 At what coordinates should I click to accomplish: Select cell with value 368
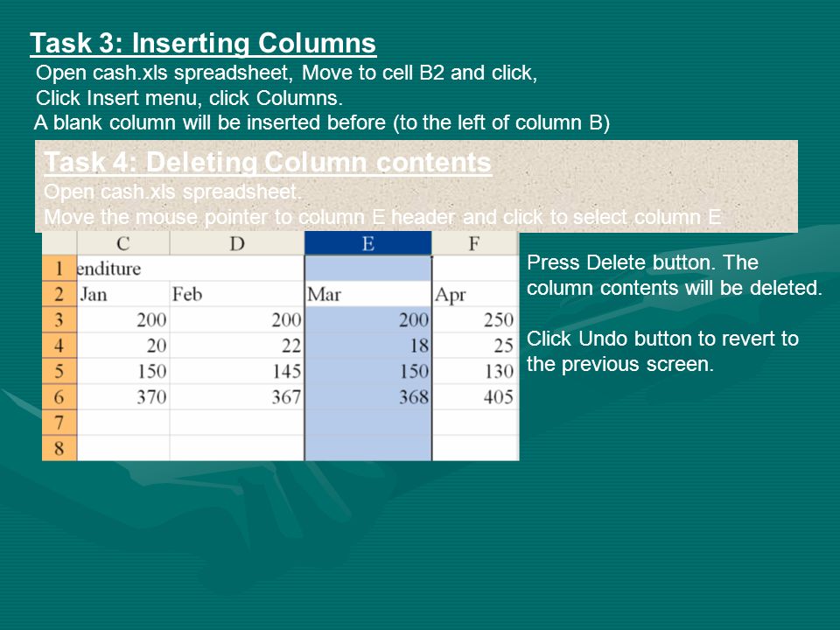pos(368,397)
